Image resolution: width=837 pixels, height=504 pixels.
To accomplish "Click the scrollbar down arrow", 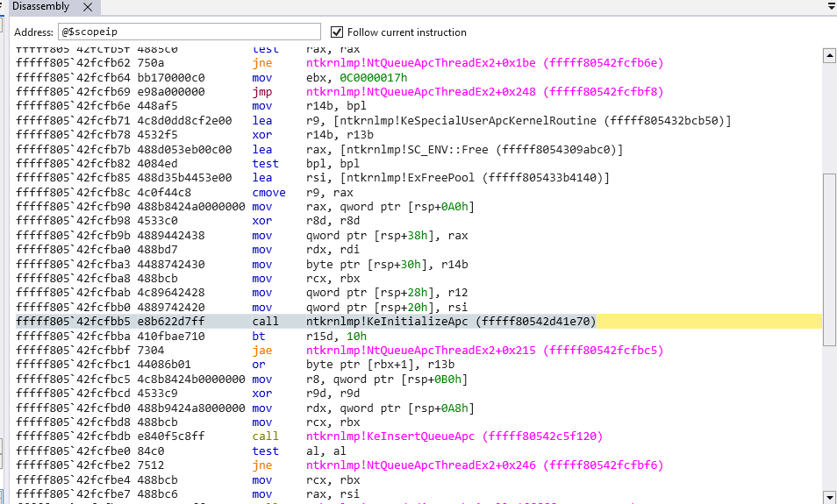I will [x=828, y=496].
